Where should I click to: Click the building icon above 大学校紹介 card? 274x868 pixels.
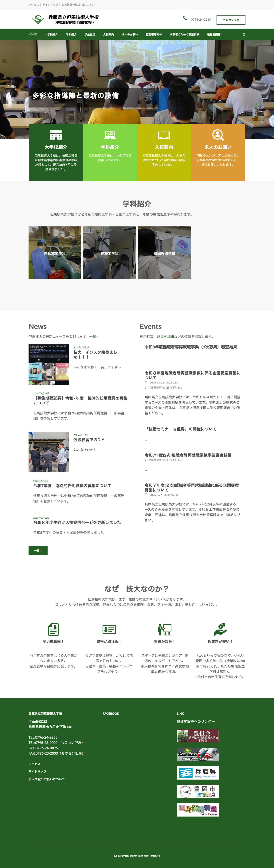[x=56, y=135]
